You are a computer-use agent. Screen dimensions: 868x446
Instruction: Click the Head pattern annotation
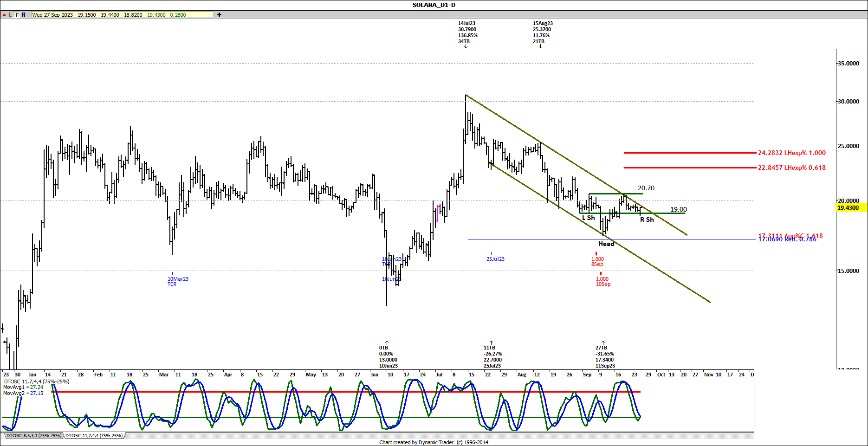click(x=606, y=244)
